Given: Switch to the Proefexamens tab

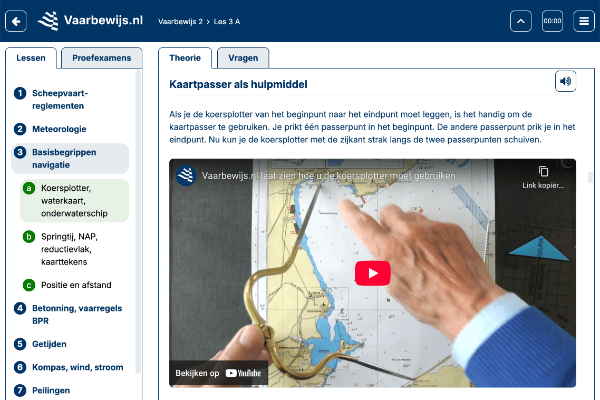Looking at the screenshot, I should click(102, 58).
